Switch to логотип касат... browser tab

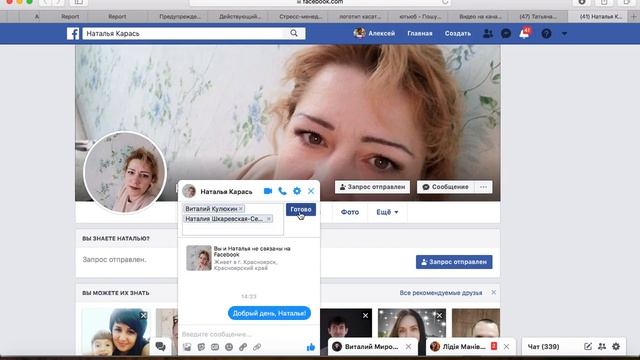tap(360, 17)
